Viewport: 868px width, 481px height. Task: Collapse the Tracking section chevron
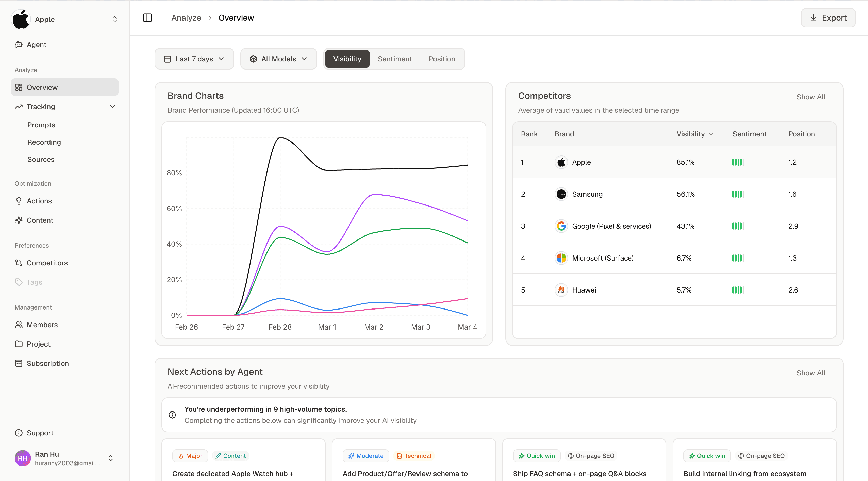pos(112,107)
